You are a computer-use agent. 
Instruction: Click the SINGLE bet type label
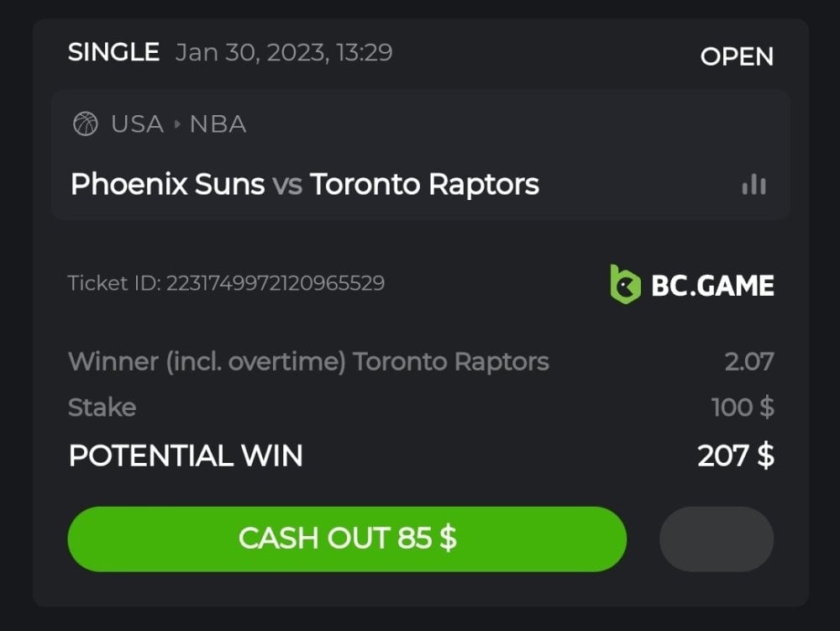[x=113, y=52]
